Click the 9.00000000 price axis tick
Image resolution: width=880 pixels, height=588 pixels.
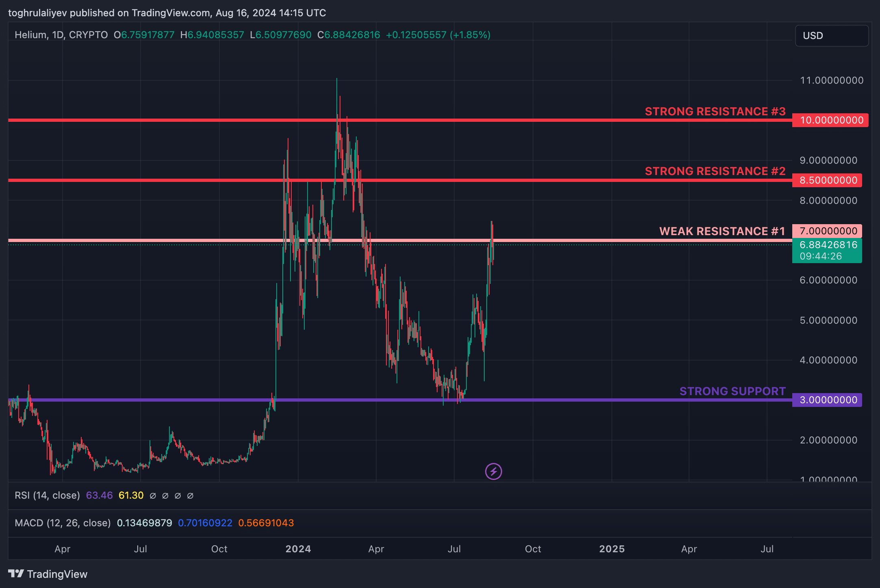tap(828, 160)
